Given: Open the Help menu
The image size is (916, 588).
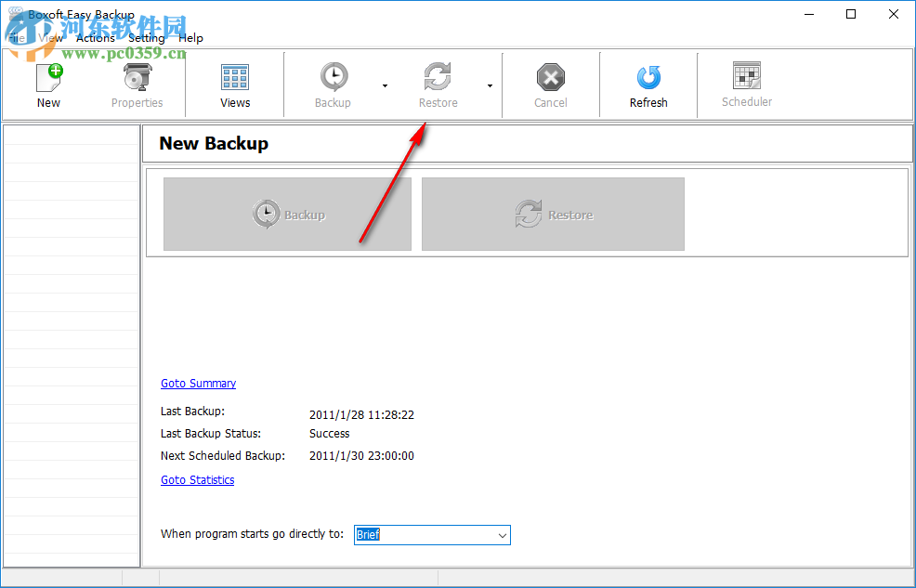Looking at the screenshot, I should 190,38.
